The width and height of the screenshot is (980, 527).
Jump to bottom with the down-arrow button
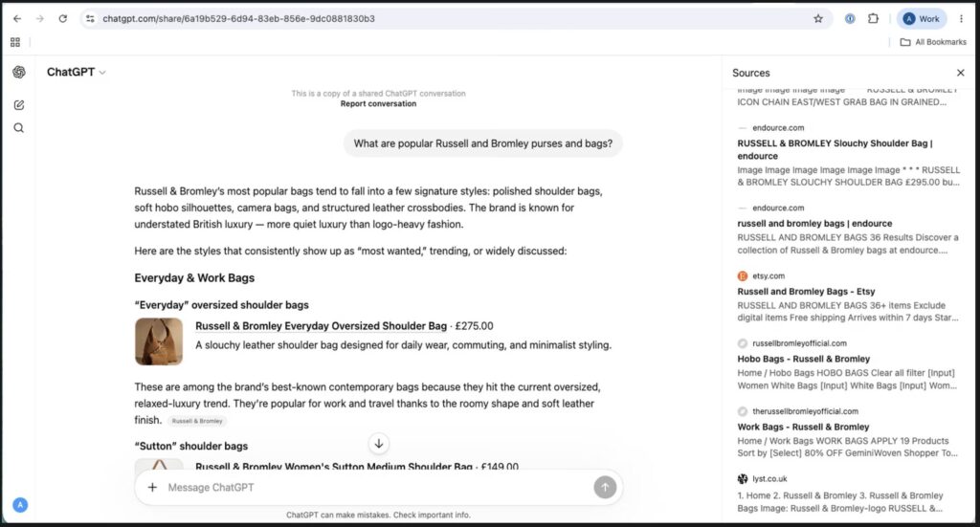pyautogui.click(x=378, y=444)
